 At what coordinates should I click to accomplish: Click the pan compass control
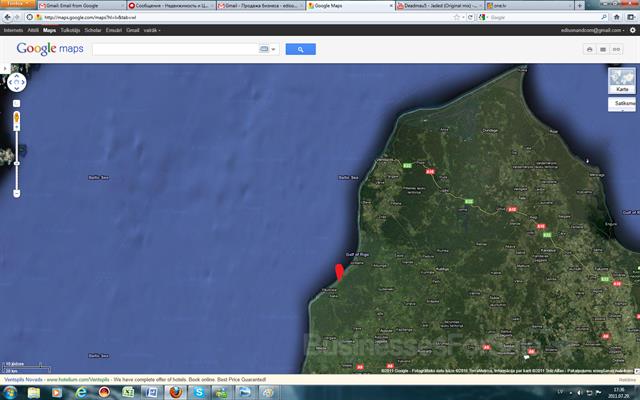click(16, 84)
